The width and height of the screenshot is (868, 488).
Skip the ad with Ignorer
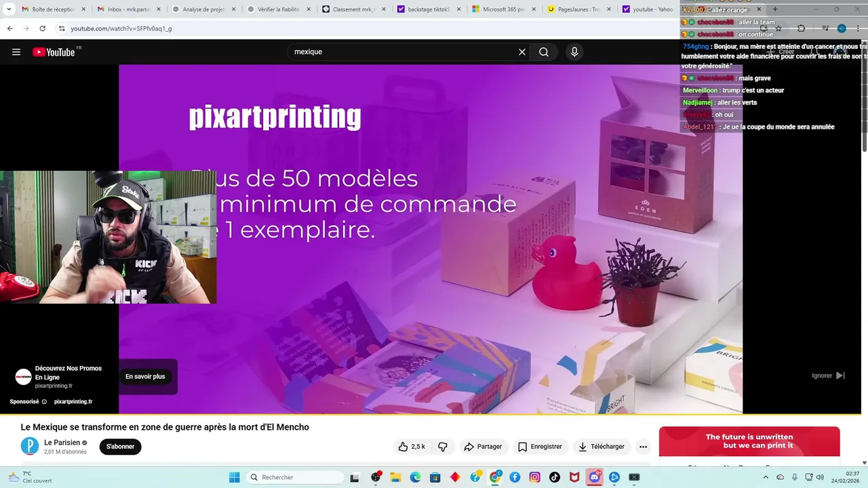pyautogui.click(x=828, y=375)
